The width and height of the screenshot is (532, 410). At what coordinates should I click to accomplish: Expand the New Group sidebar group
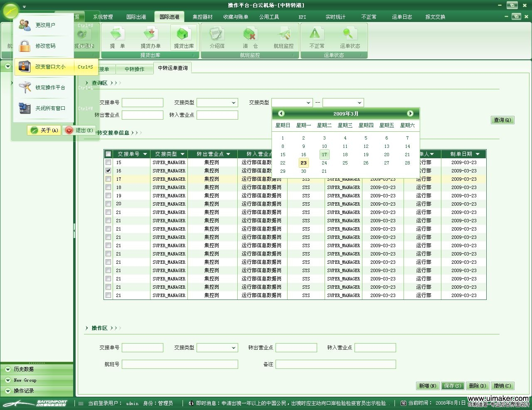37,380
